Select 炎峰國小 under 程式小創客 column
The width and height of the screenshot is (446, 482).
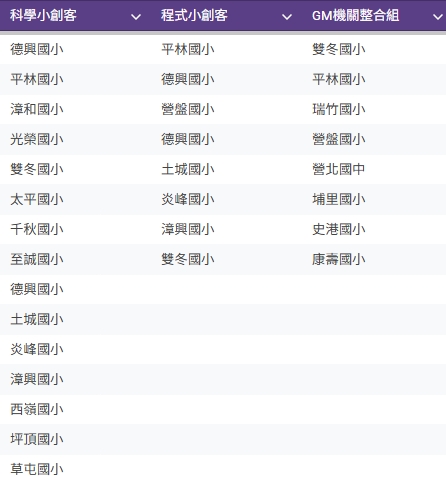(x=188, y=199)
